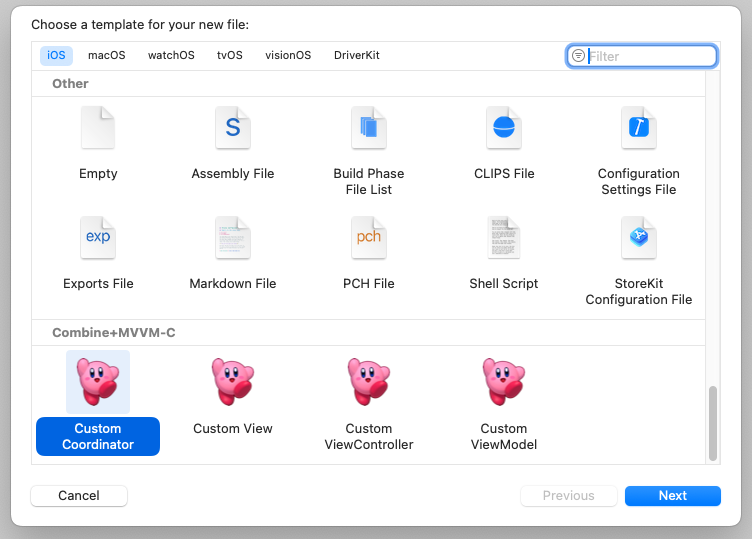Image resolution: width=752 pixels, height=539 pixels.
Task: Open the tvOS platform tab
Action: click(x=230, y=55)
